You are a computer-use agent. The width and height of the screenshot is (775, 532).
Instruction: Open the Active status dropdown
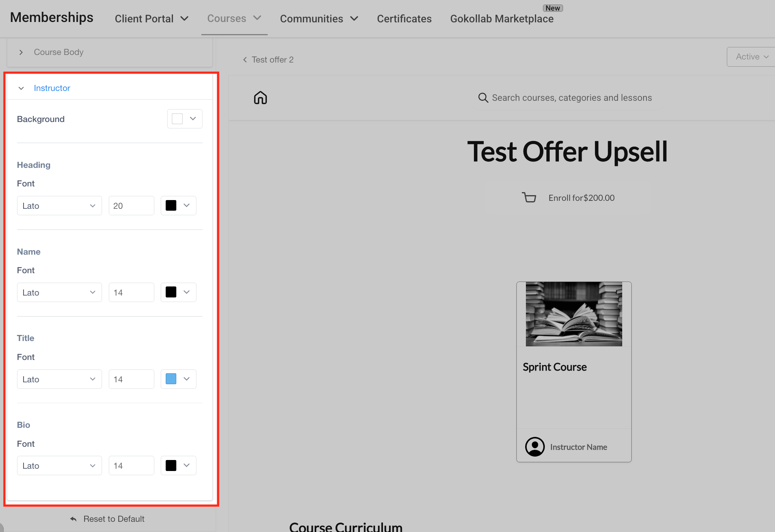pos(751,57)
